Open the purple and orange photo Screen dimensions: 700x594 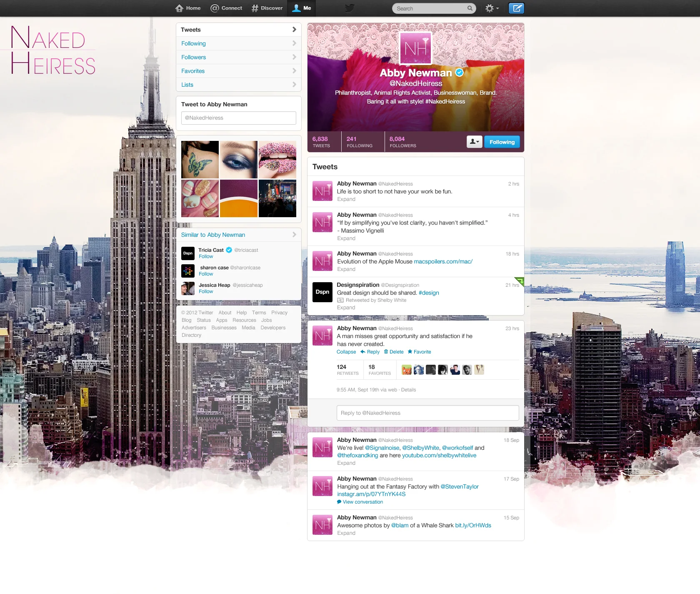239,198
